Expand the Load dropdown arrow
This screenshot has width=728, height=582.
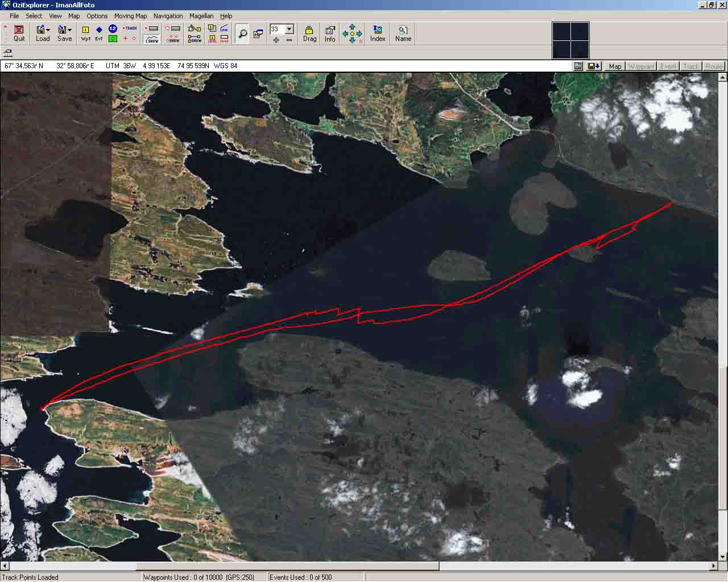coord(48,30)
